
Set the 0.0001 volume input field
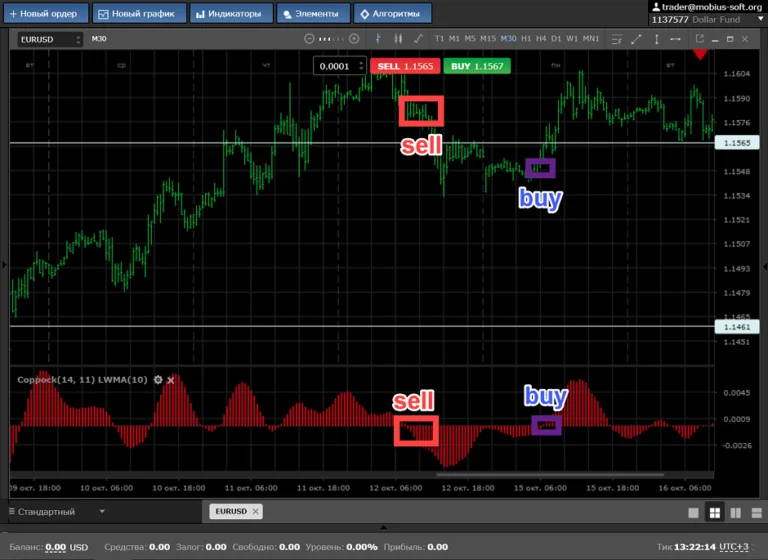pos(336,66)
